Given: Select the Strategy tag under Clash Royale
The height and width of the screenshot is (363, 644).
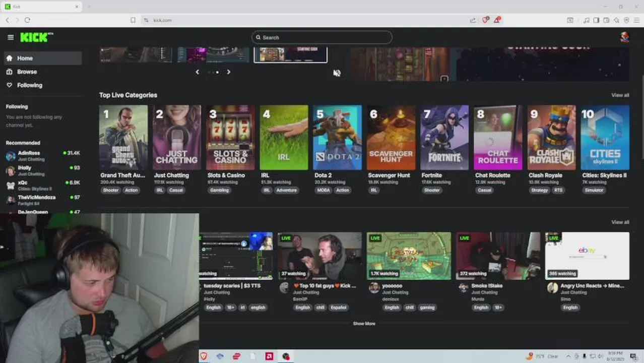Looking at the screenshot, I should 539,190.
